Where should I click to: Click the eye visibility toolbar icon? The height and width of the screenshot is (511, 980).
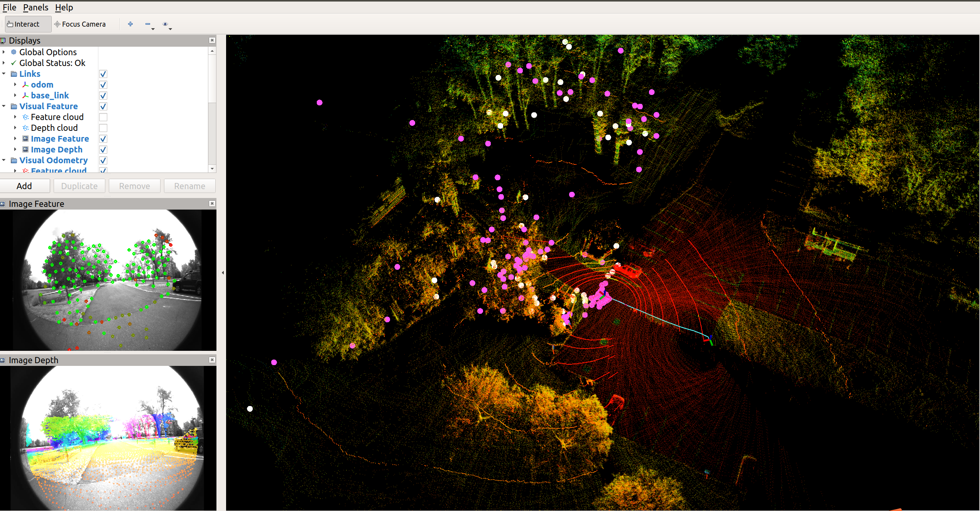(x=165, y=24)
